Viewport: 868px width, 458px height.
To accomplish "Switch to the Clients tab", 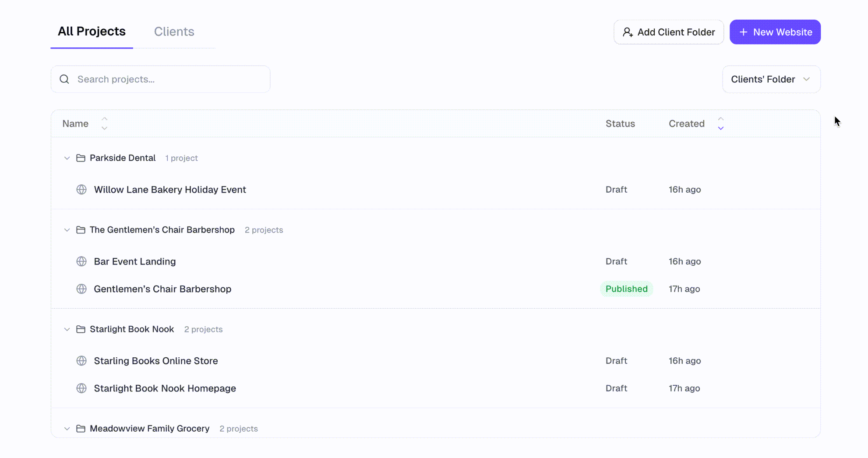I will coord(174,32).
